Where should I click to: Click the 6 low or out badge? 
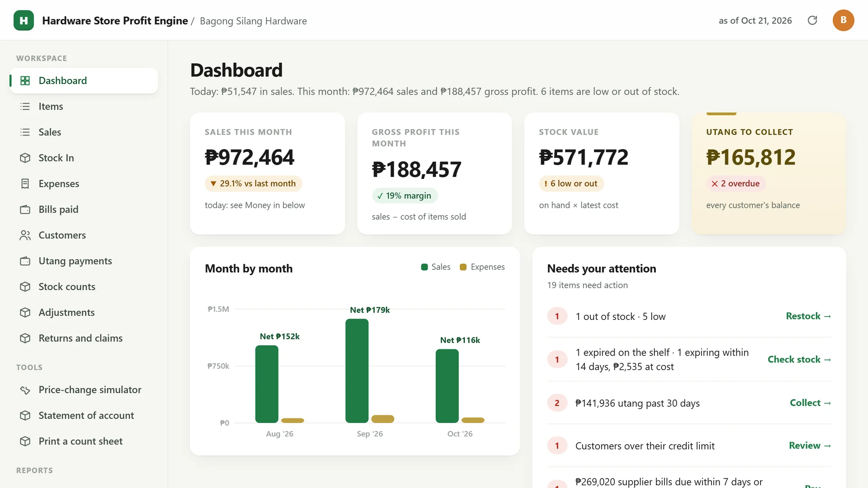click(571, 183)
